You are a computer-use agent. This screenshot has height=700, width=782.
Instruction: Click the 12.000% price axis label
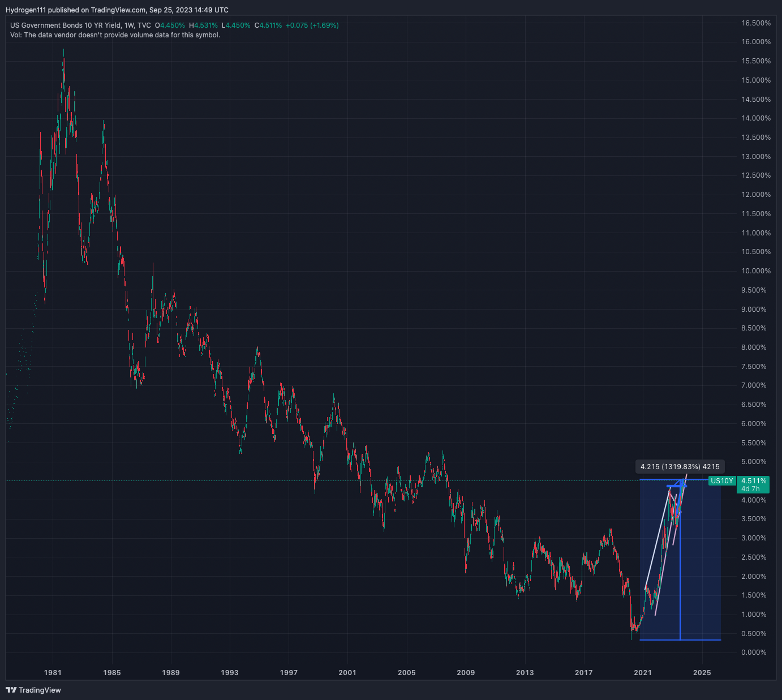[756, 195]
